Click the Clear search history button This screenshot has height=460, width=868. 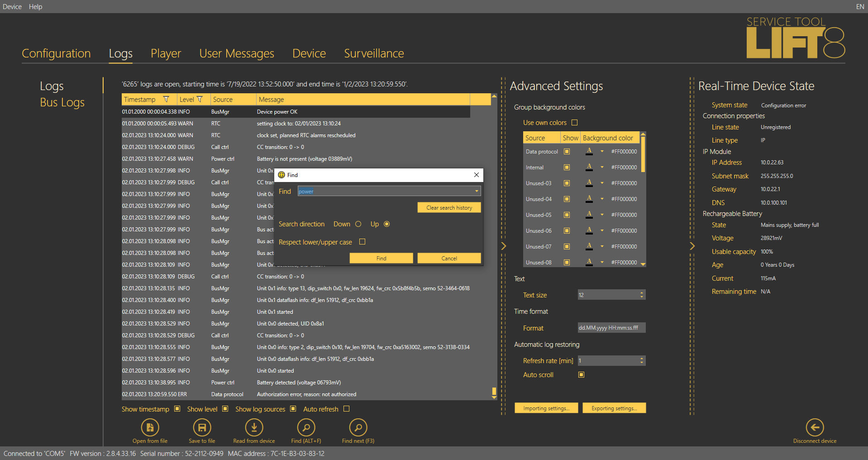click(449, 208)
